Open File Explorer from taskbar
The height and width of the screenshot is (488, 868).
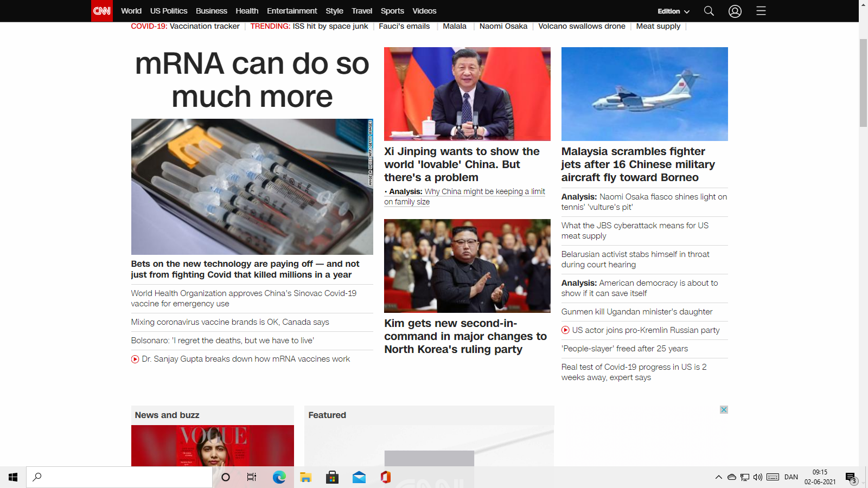[306, 477]
